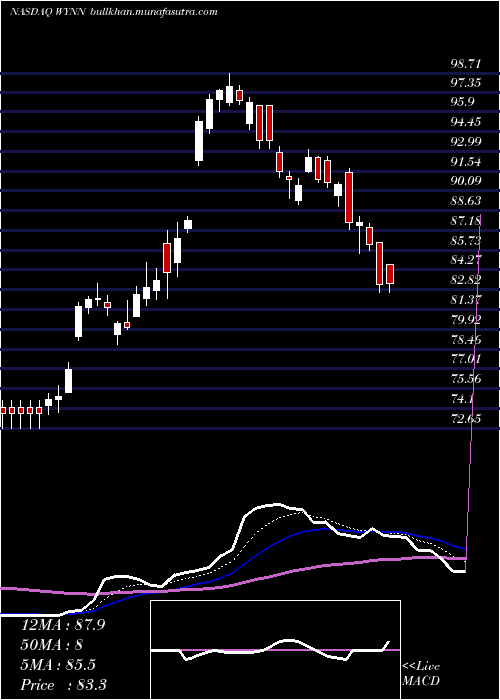Select the 87.18 price axis label
The image size is (500, 700).
(x=466, y=220)
